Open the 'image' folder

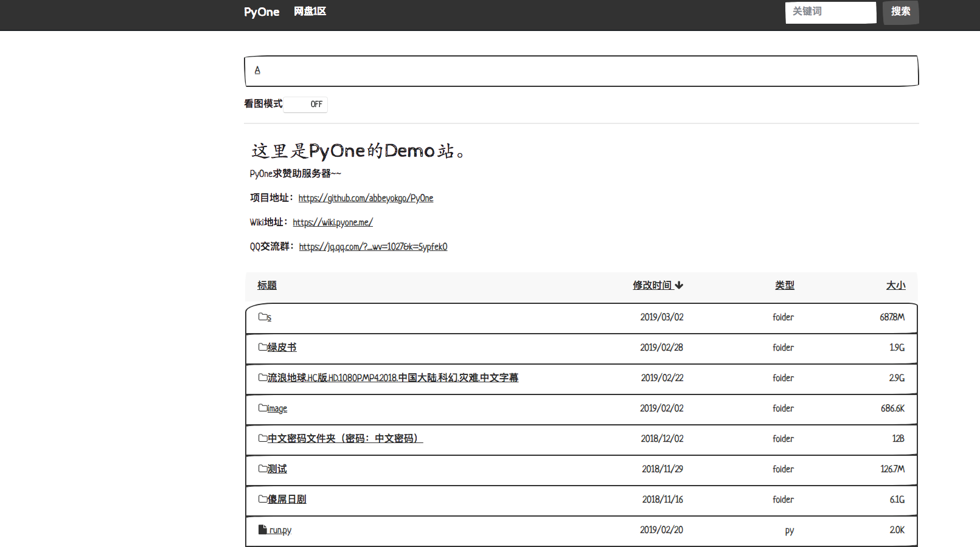pos(277,408)
